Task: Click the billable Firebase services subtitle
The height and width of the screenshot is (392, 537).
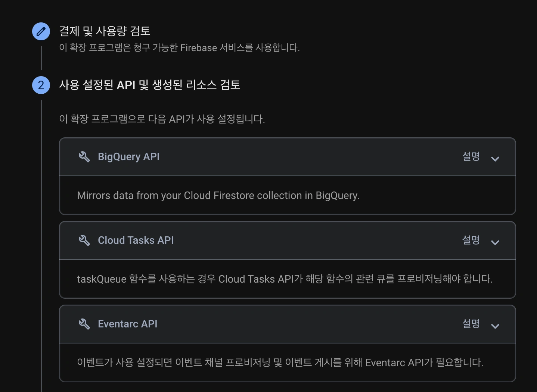Action: [x=179, y=48]
